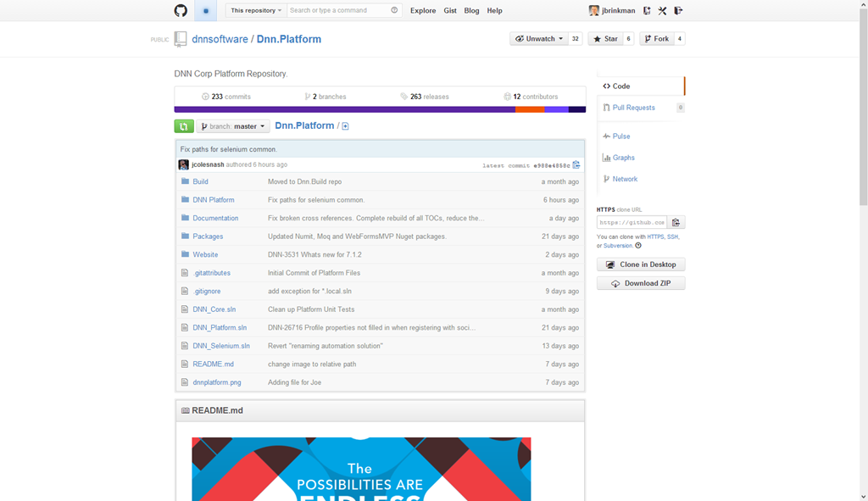The image size is (868, 501).
Task: Open the Documentation folder
Action: pos(215,218)
